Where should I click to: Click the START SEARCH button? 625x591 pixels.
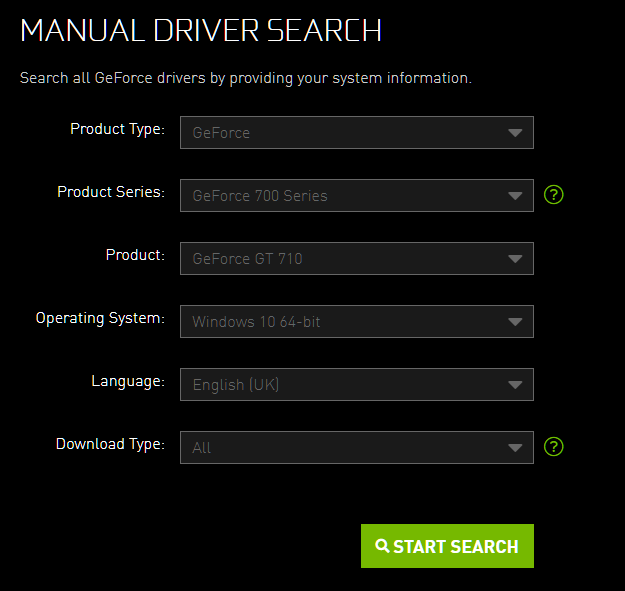(x=447, y=546)
